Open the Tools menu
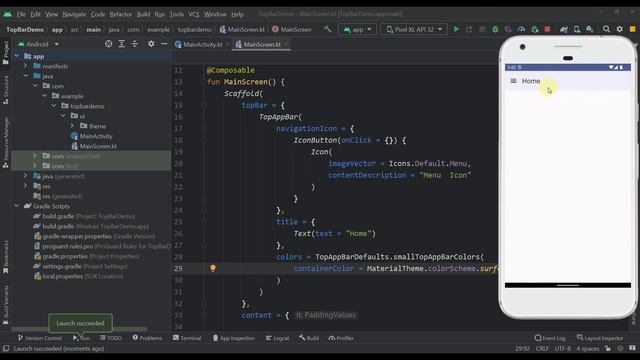The height and width of the screenshot is (360, 640). [x=176, y=14]
